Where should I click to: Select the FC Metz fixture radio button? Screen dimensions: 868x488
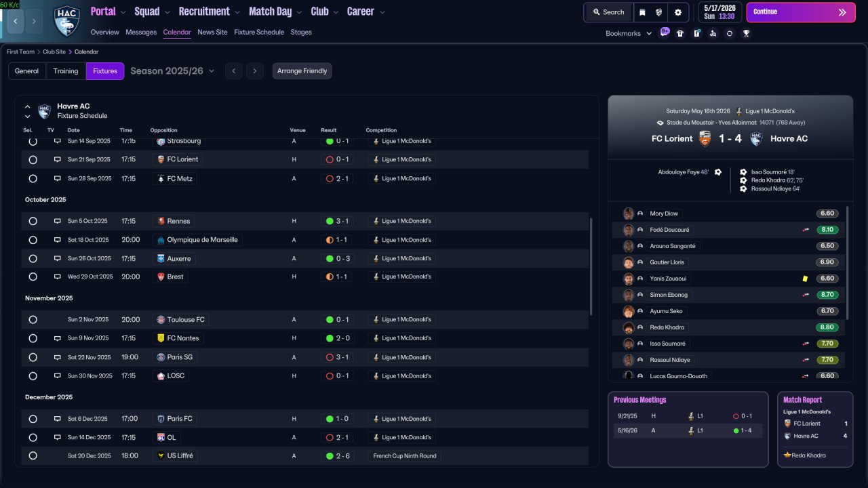coord(33,179)
